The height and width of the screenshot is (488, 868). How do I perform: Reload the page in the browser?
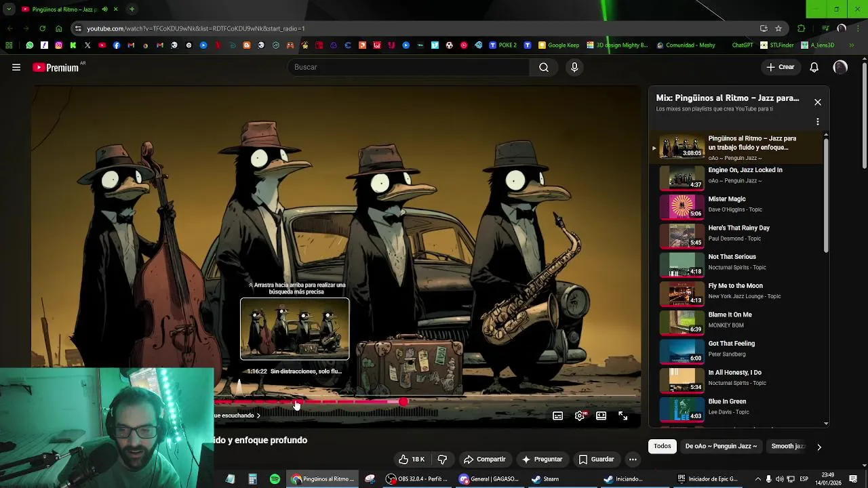pos(42,28)
